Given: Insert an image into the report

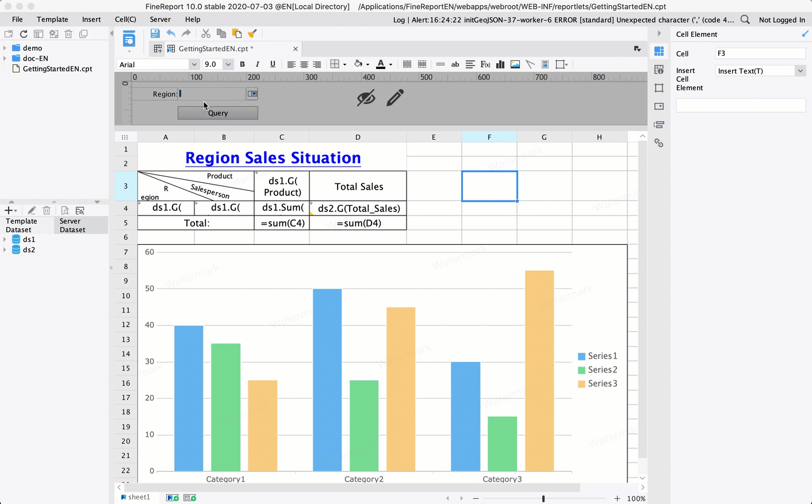Looking at the screenshot, I should [x=515, y=64].
